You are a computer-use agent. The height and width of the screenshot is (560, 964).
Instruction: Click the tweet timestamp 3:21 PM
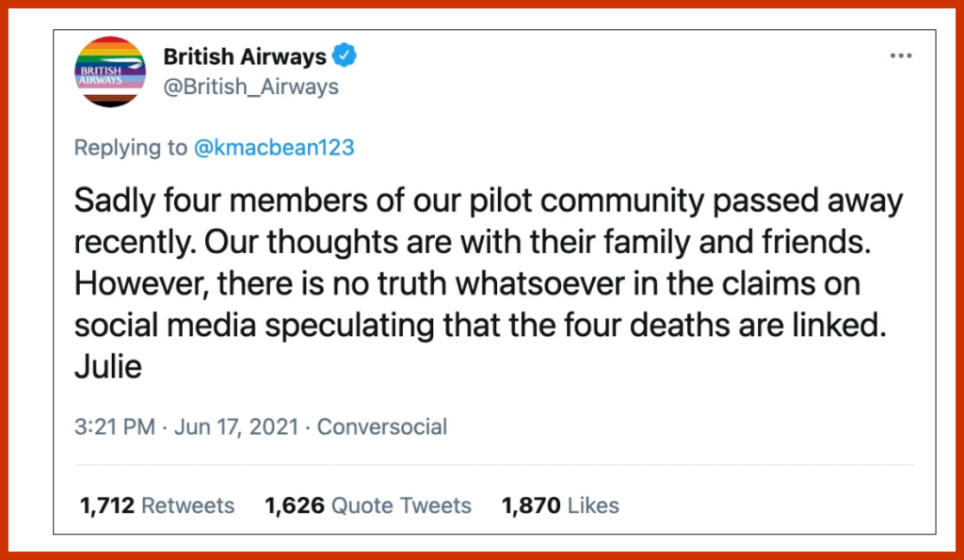[x=114, y=426]
